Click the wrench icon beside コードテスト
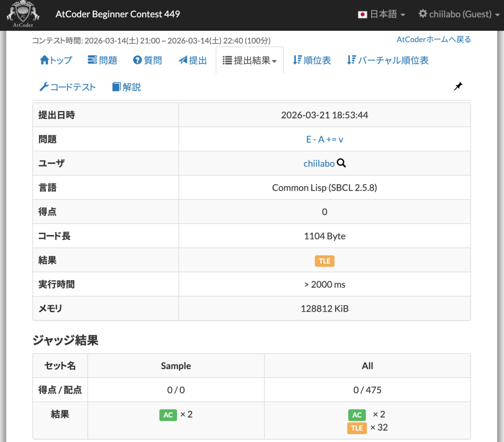This screenshot has height=442, width=504. [x=44, y=87]
